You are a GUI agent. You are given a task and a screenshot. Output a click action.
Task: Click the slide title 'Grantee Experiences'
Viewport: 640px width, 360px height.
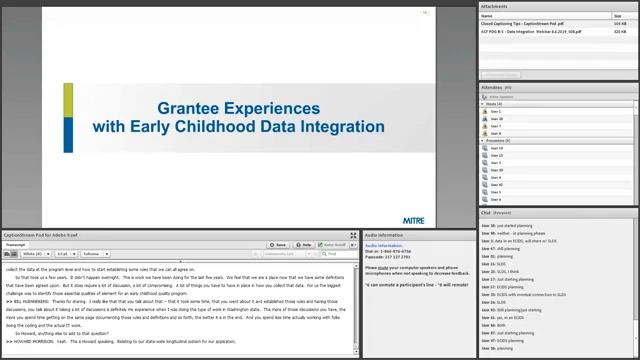click(x=239, y=109)
